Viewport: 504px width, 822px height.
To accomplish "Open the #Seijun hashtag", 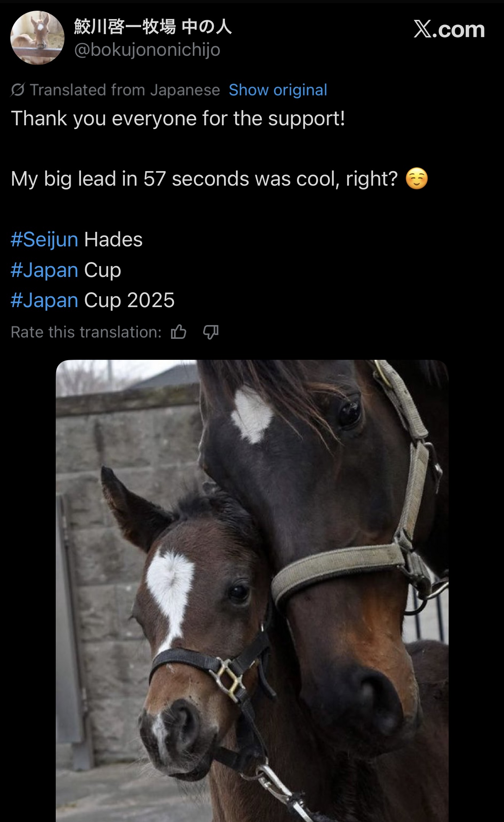I will coord(45,240).
